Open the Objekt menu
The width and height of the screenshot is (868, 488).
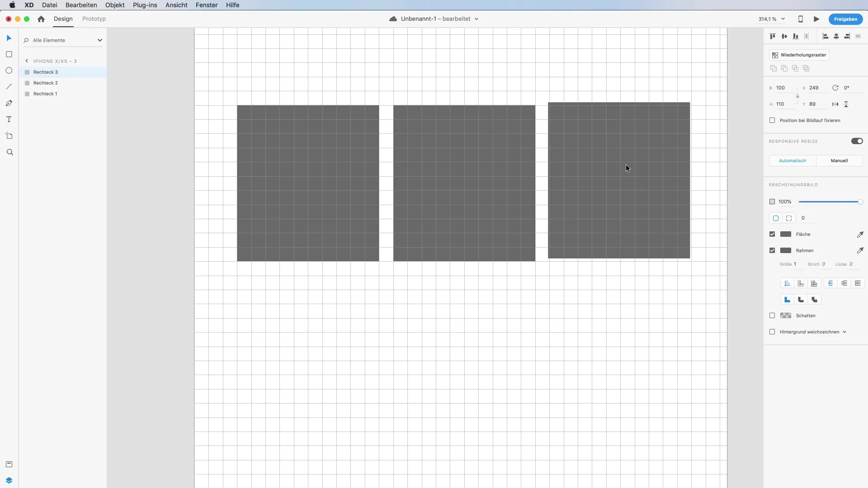click(x=115, y=5)
